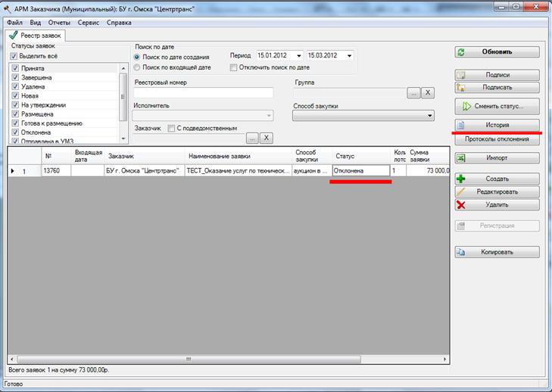The image size is (552, 392).
Task: Click the play-arrow icon on Сменить статус
Action: click(x=466, y=106)
